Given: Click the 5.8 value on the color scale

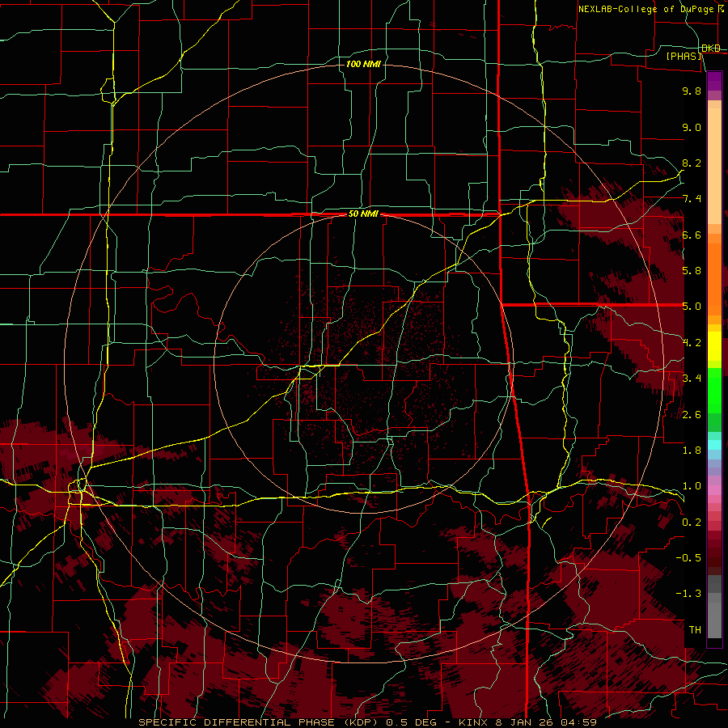Looking at the screenshot, I should pyautogui.click(x=692, y=271).
